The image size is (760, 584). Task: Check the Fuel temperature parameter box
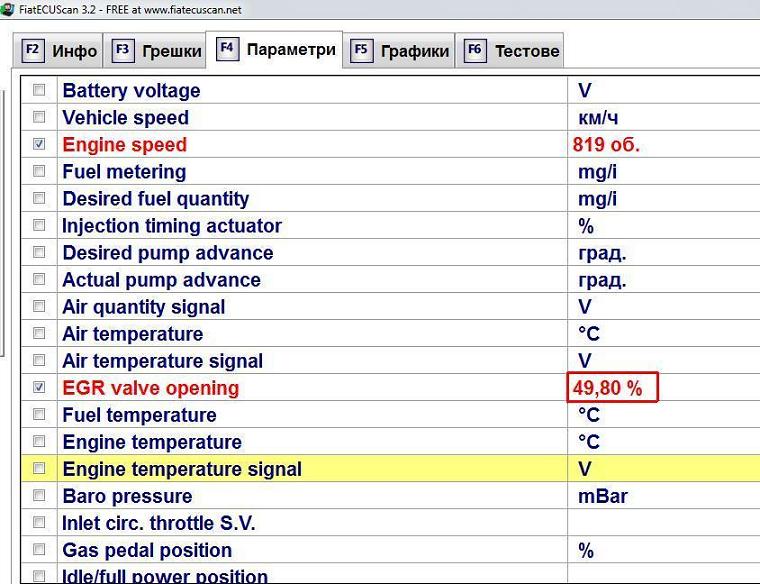[39, 414]
